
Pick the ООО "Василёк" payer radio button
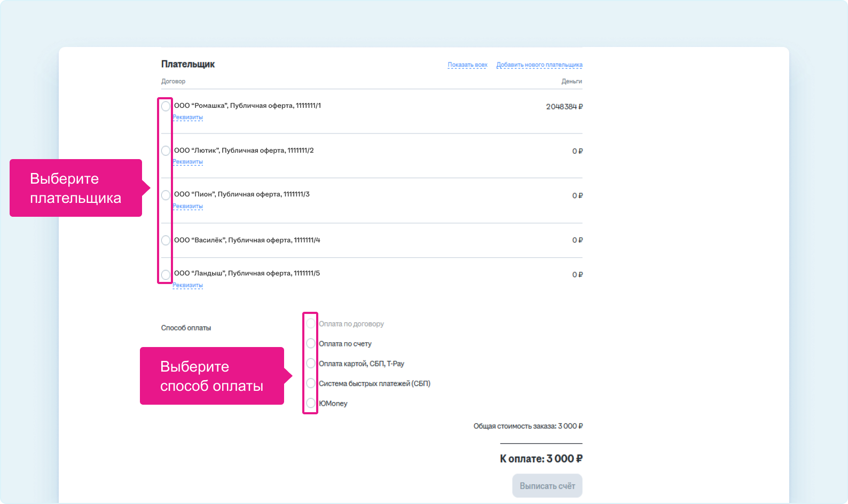166,240
